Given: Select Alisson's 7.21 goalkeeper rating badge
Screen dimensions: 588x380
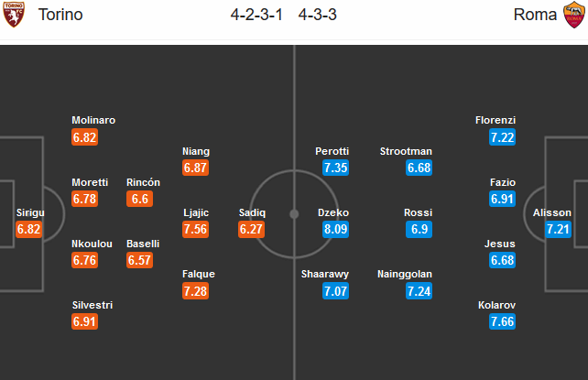Looking at the screenshot, I should (x=558, y=229).
